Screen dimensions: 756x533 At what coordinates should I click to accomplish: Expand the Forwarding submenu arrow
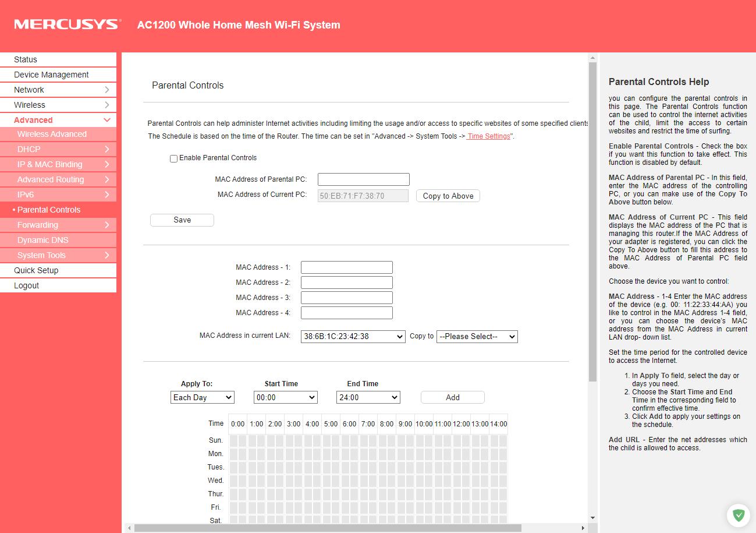click(x=107, y=225)
